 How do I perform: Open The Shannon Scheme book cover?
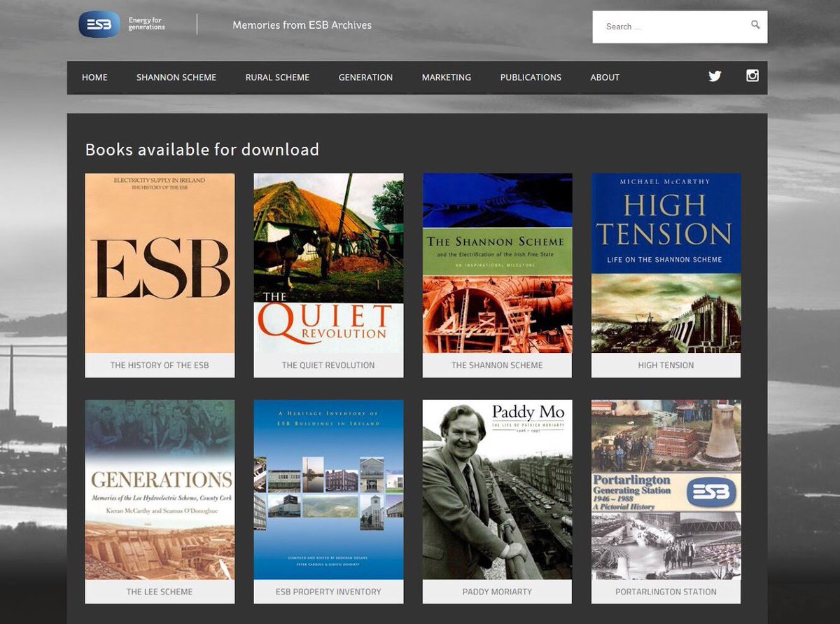[x=497, y=263]
